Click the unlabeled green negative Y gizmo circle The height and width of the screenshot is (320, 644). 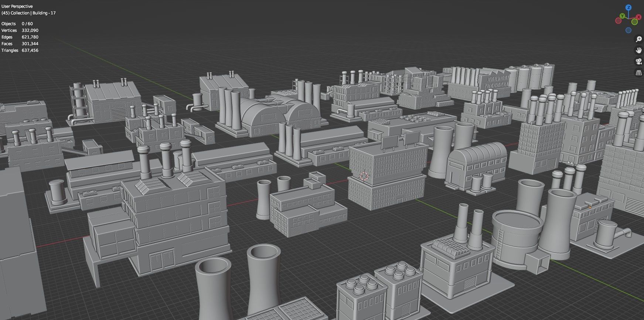click(634, 22)
